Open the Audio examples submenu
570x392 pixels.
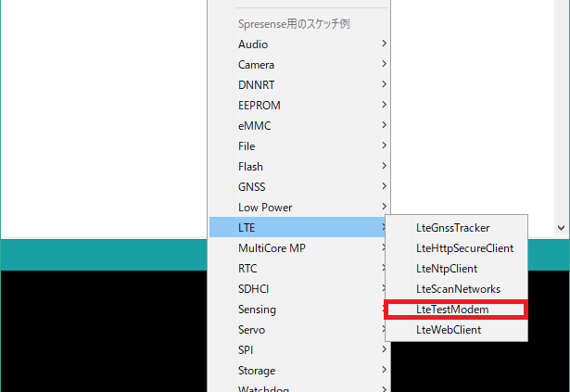[x=298, y=44]
